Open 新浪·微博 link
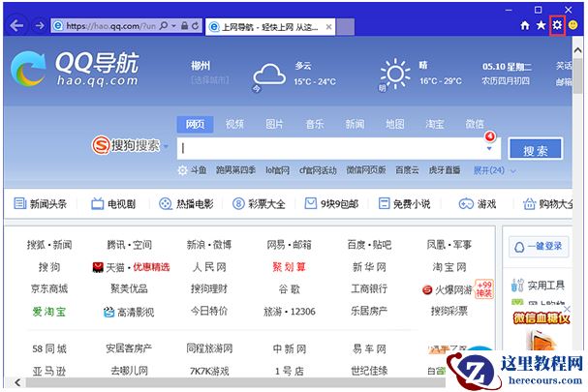Viewport: 588px width, 392px height. point(209,245)
